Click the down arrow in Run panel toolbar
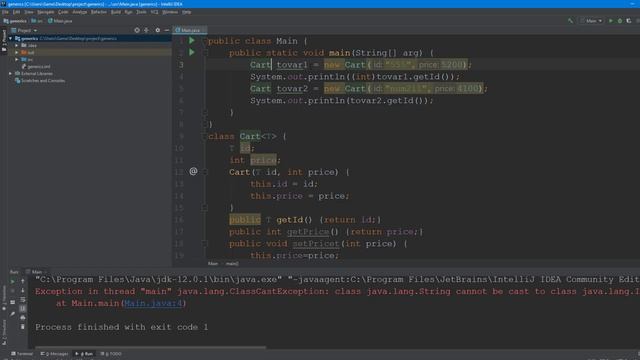The height and width of the screenshot is (360, 640). [x=22, y=291]
